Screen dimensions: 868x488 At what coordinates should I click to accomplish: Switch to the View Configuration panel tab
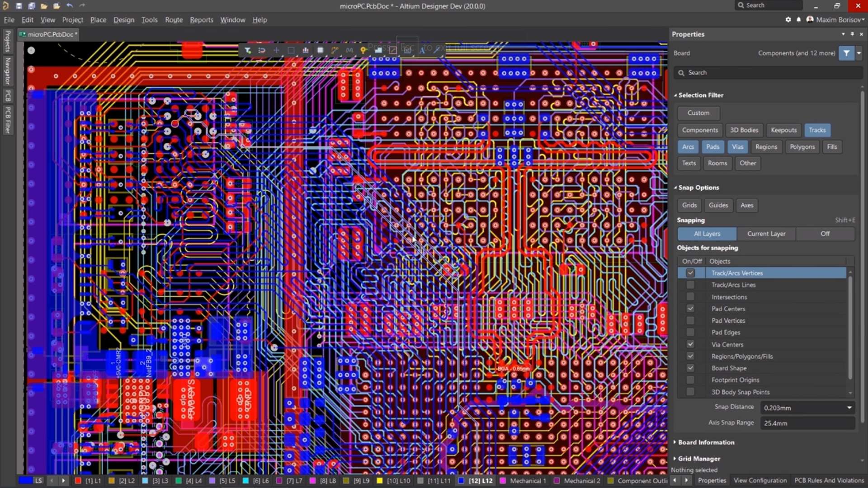[760, 481]
